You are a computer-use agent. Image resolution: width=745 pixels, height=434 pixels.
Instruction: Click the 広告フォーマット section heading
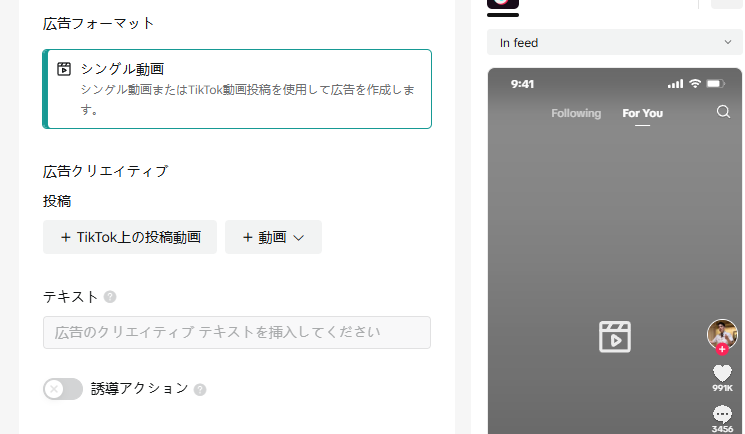(x=98, y=23)
